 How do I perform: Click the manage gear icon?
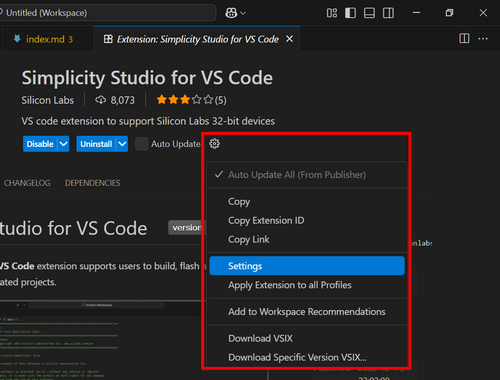[214, 144]
